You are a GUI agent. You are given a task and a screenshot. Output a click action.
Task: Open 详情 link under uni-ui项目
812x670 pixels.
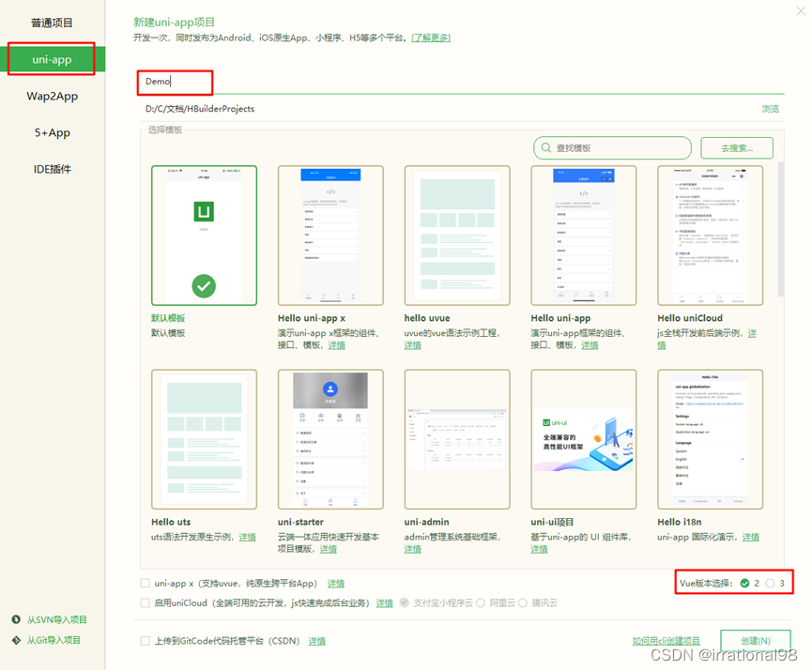click(539, 549)
